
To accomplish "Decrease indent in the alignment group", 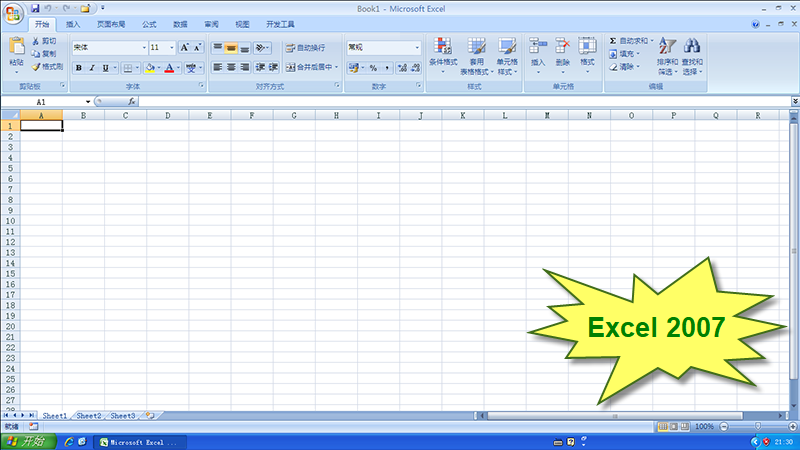I will 260,67.
